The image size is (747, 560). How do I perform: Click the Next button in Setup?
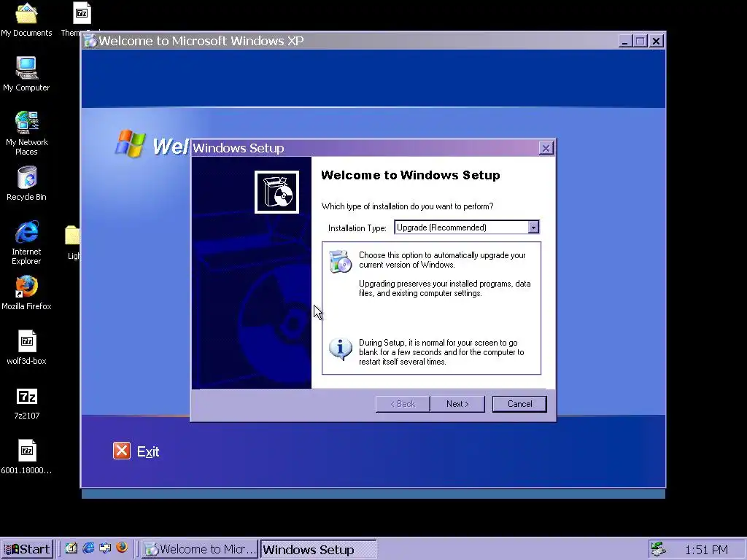click(x=457, y=404)
